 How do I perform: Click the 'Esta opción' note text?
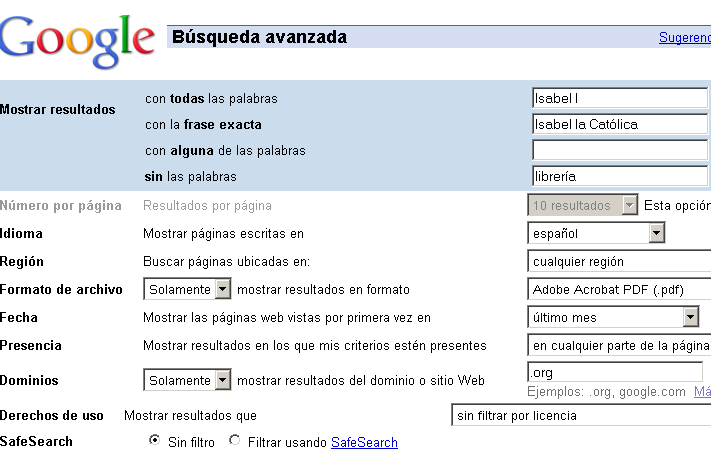[677, 205]
